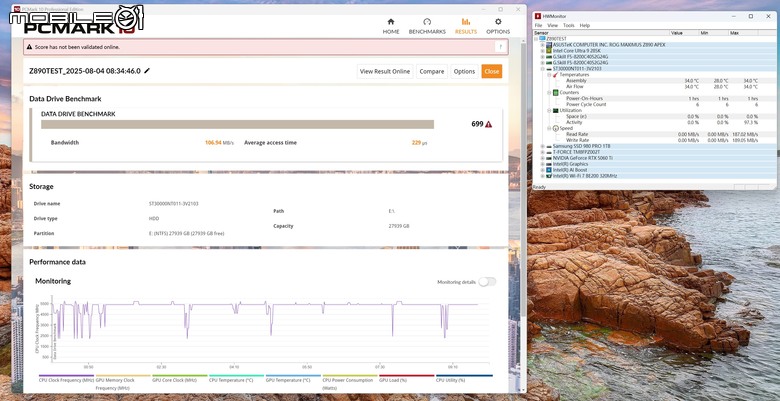This screenshot has width=780, height=401.
Task: Select the RESULTS tab
Action: (x=466, y=26)
